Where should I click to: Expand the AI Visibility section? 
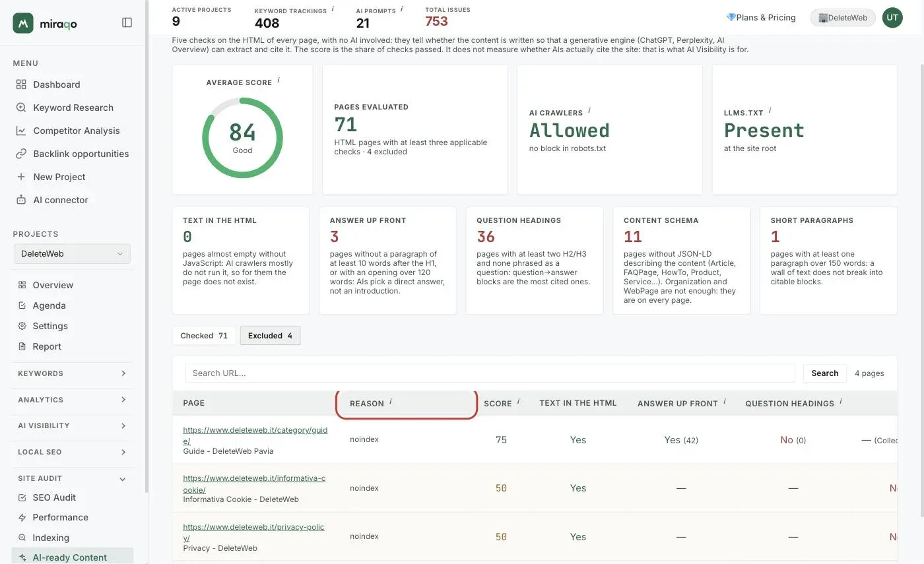click(x=73, y=425)
